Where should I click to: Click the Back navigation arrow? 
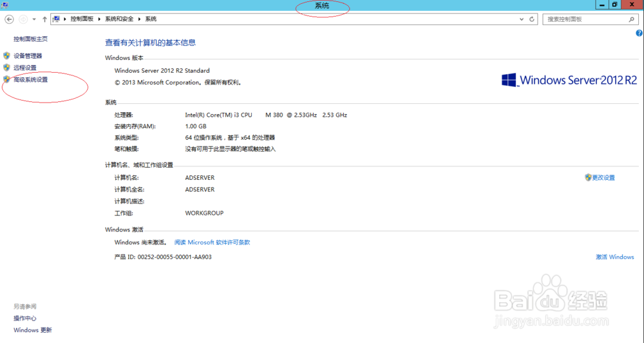click(x=9, y=19)
